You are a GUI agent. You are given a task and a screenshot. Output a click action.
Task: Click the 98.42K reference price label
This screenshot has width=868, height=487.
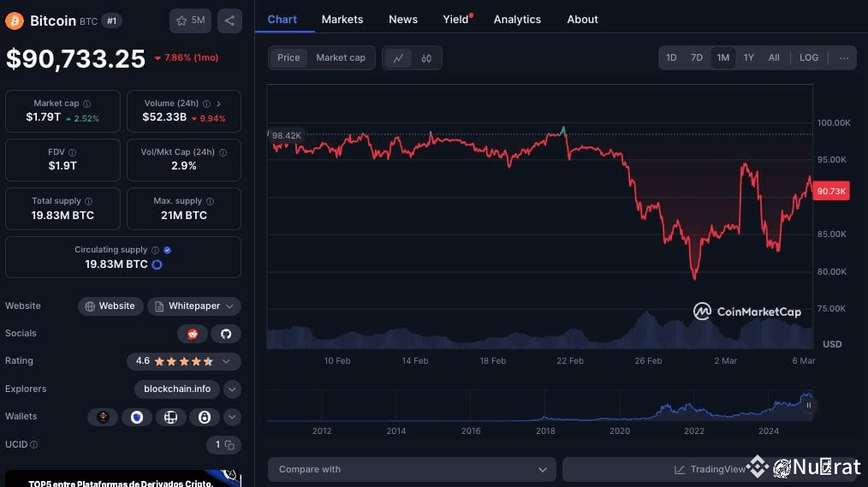[x=286, y=135]
